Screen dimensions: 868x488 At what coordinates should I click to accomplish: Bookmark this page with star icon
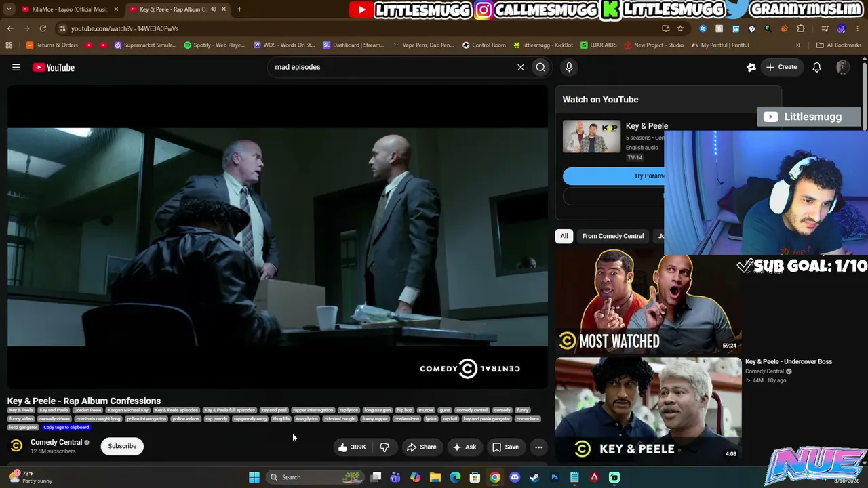tap(680, 28)
